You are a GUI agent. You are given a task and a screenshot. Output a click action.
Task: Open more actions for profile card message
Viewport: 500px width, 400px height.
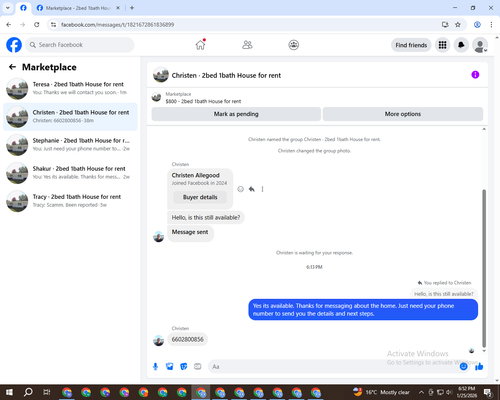(262, 189)
